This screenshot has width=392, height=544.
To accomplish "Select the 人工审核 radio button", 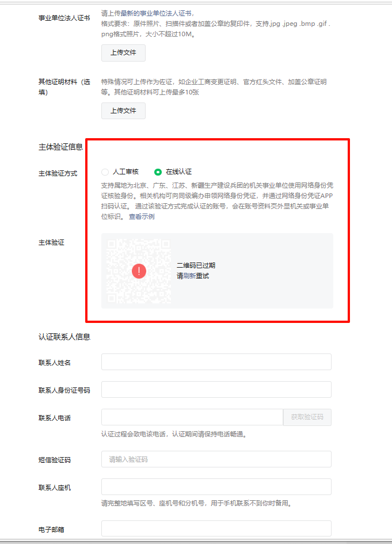I will click(105, 172).
